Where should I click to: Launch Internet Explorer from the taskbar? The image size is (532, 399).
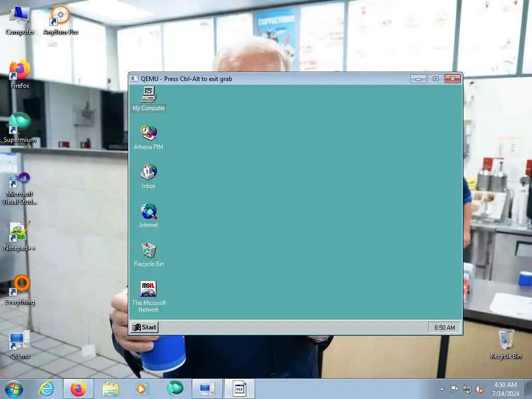pos(46,389)
